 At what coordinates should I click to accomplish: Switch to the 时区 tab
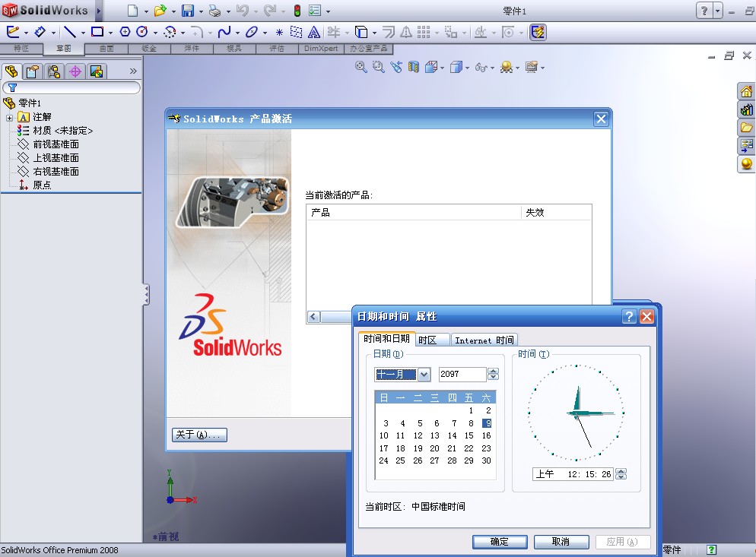(431, 340)
